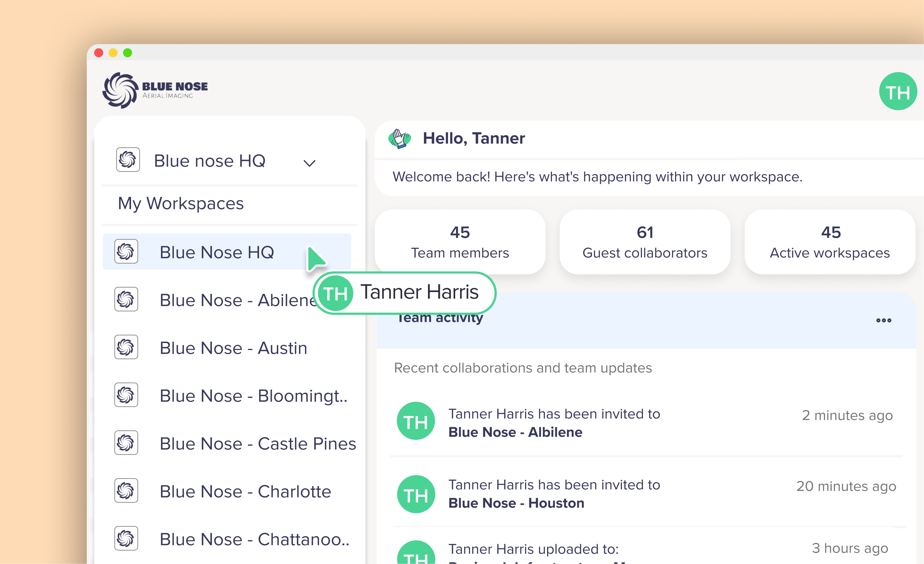Open the Blue Nose - Albilene link
924x564 pixels.
(x=515, y=432)
